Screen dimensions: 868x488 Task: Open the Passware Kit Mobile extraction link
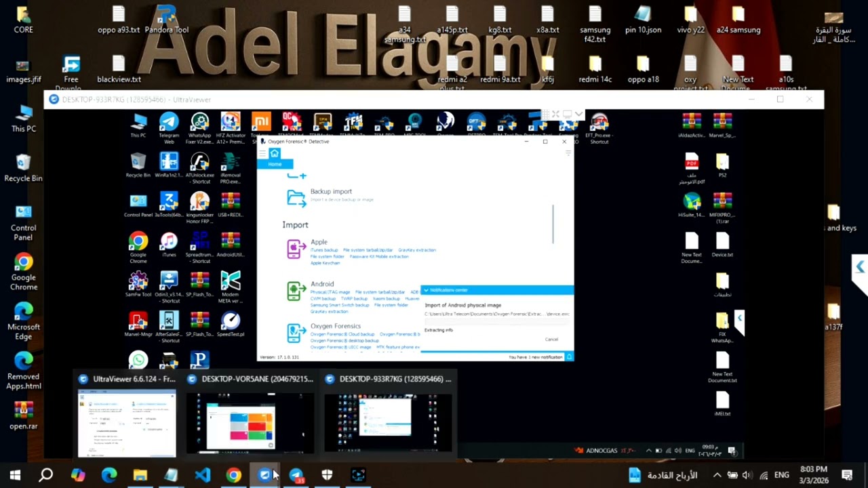[379, 257]
